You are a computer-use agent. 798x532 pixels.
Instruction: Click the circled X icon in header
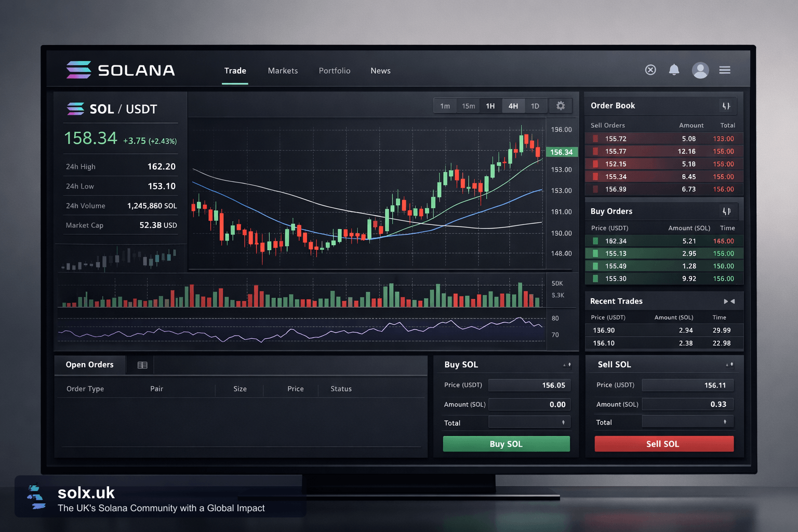click(650, 70)
